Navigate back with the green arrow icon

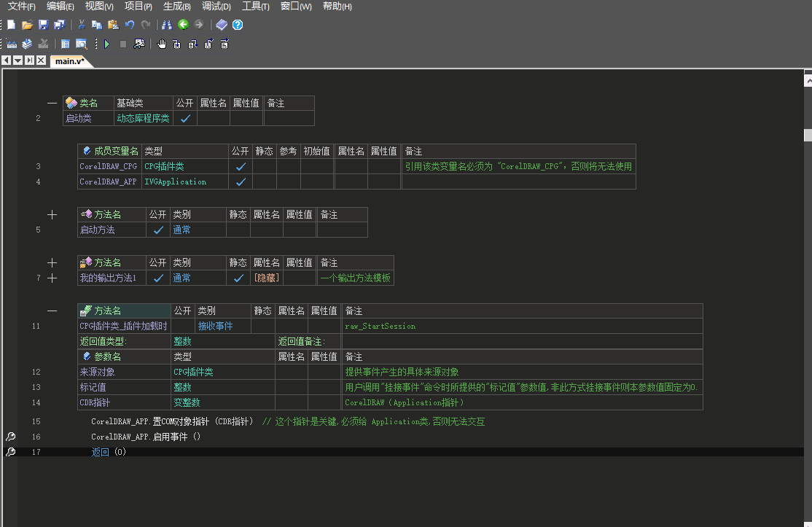183,25
